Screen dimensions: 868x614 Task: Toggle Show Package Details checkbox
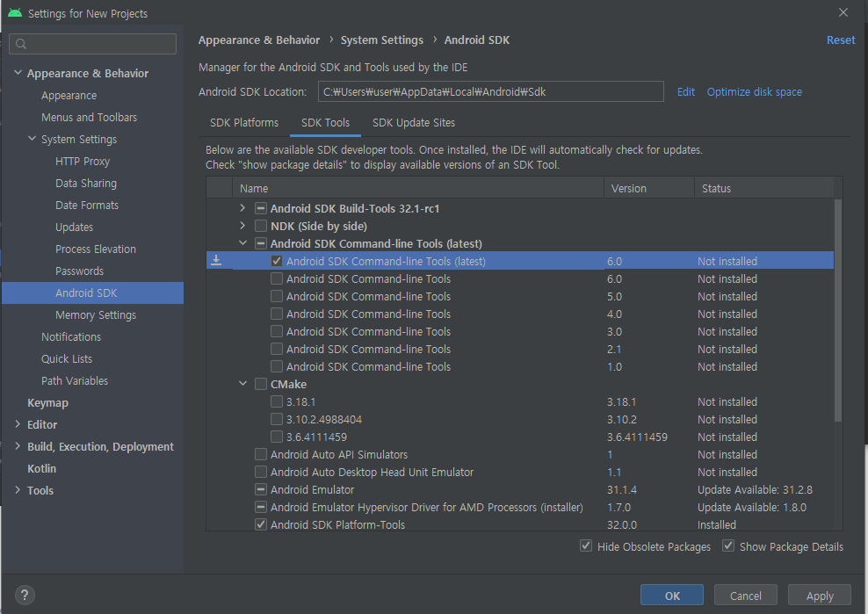tap(728, 545)
